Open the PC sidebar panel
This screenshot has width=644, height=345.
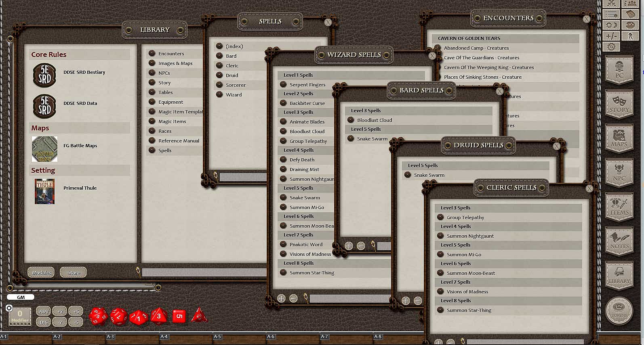coord(619,70)
